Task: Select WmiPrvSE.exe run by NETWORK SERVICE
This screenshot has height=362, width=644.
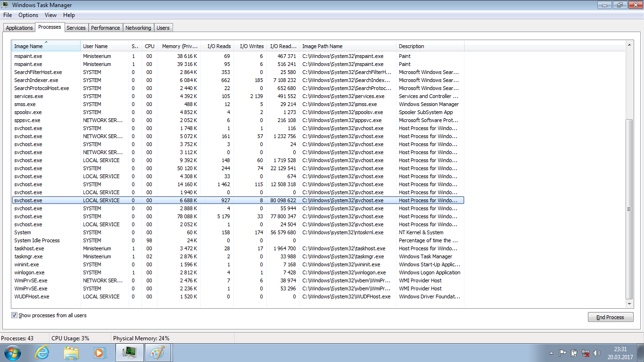Action: (238, 280)
